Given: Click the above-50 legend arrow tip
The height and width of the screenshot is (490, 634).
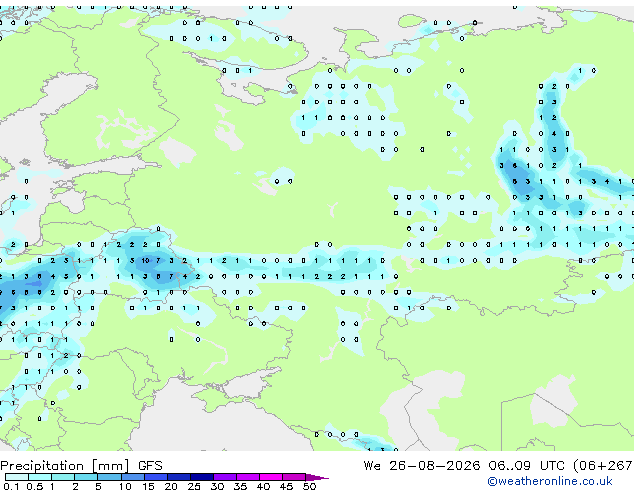Looking at the screenshot, I should coord(317,477).
